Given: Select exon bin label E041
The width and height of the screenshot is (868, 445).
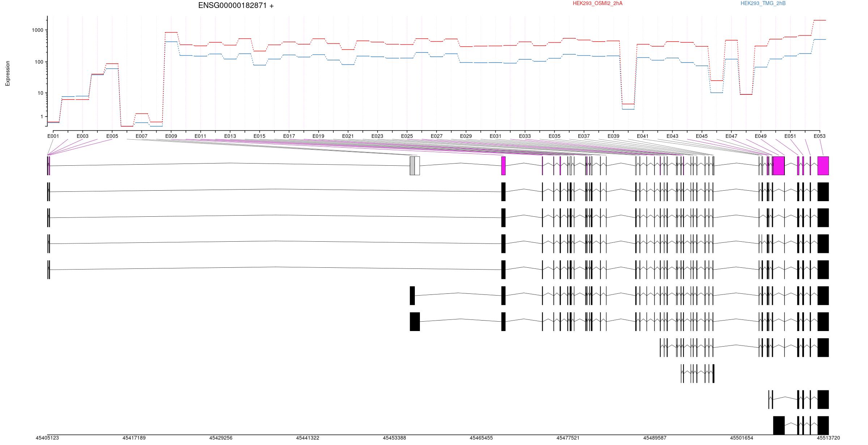Looking at the screenshot, I should (643, 136).
